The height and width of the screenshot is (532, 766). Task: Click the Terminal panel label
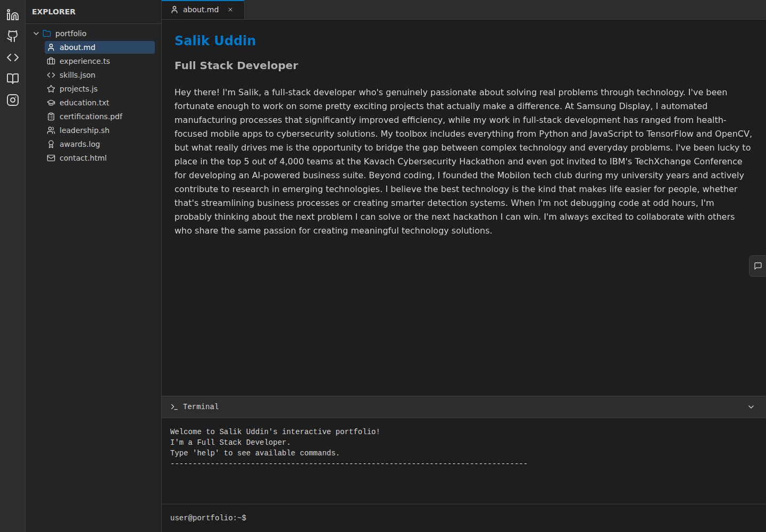pyautogui.click(x=201, y=407)
